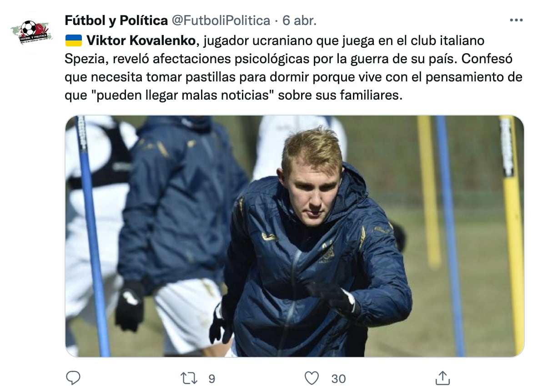Image resolution: width=533 pixels, height=392 pixels.
Task: Share the tweet via upload arrow icon
Action: click(442, 378)
